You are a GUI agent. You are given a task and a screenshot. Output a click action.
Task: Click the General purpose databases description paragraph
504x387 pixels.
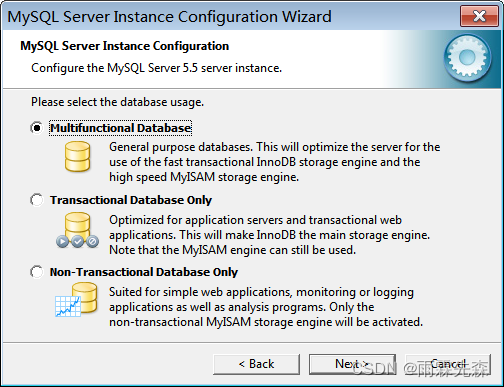pyautogui.click(x=275, y=162)
